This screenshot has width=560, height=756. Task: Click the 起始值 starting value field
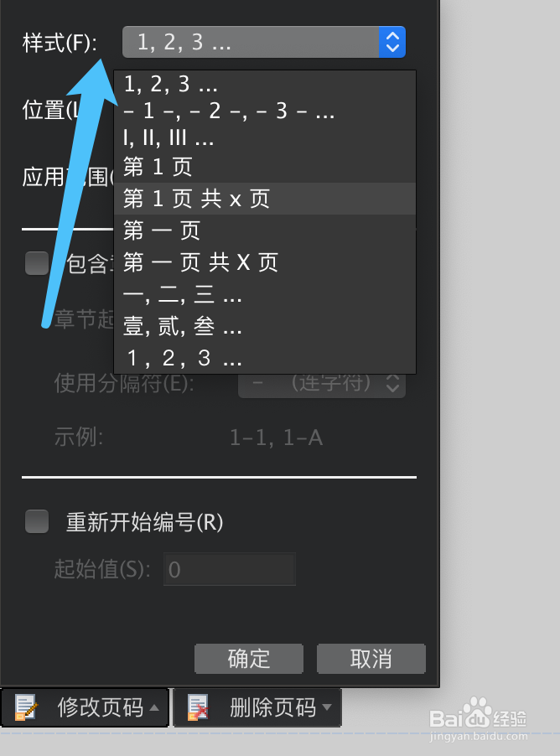(x=230, y=569)
